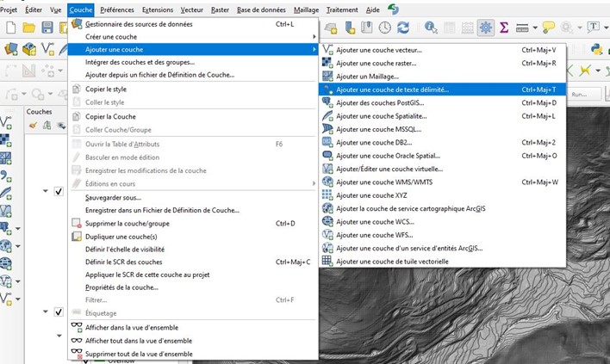Select the Identify Features tool
Image resolution: width=610 pixels, height=364 pixels.
click(x=431, y=28)
